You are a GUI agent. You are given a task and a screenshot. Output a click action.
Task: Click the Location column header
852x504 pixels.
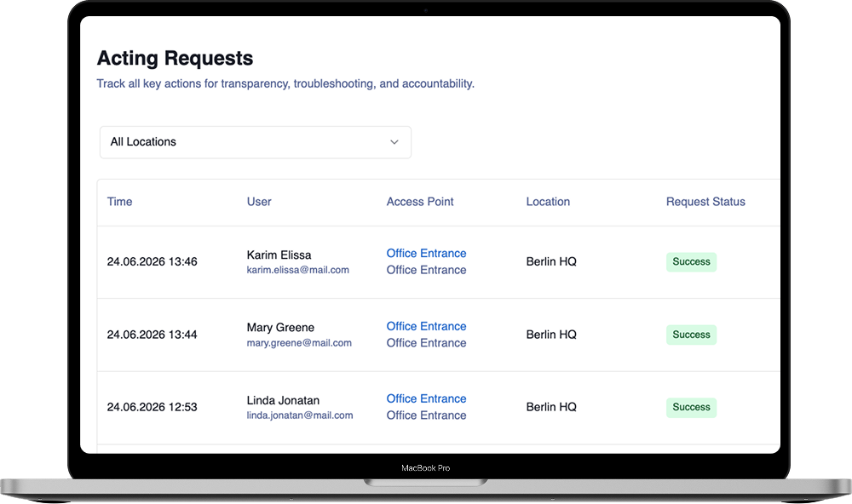coord(548,202)
